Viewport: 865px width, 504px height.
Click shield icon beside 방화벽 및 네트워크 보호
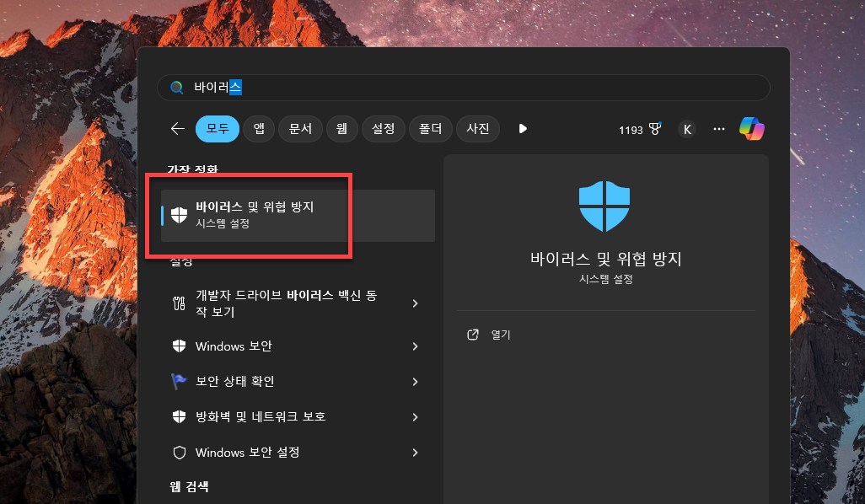click(180, 416)
